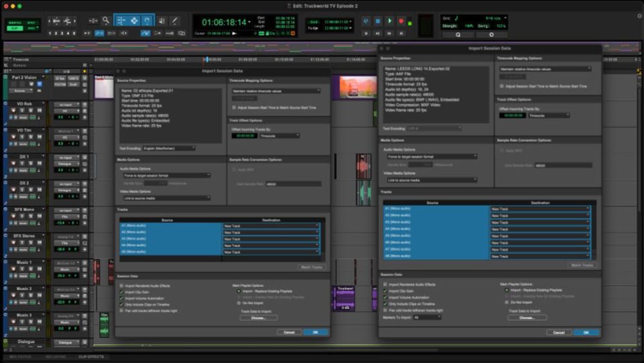Select the Trim tool
The width and height of the screenshot is (644, 363).
(121, 21)
